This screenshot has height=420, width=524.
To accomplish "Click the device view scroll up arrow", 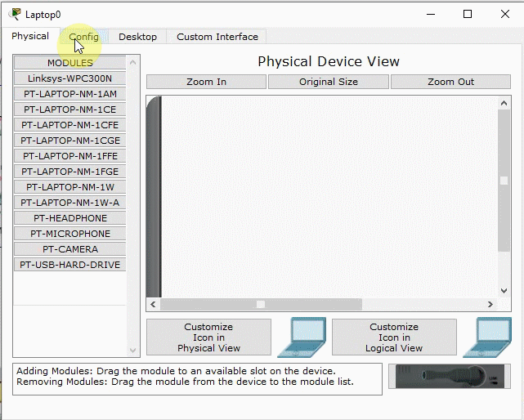I will (504, 103).
